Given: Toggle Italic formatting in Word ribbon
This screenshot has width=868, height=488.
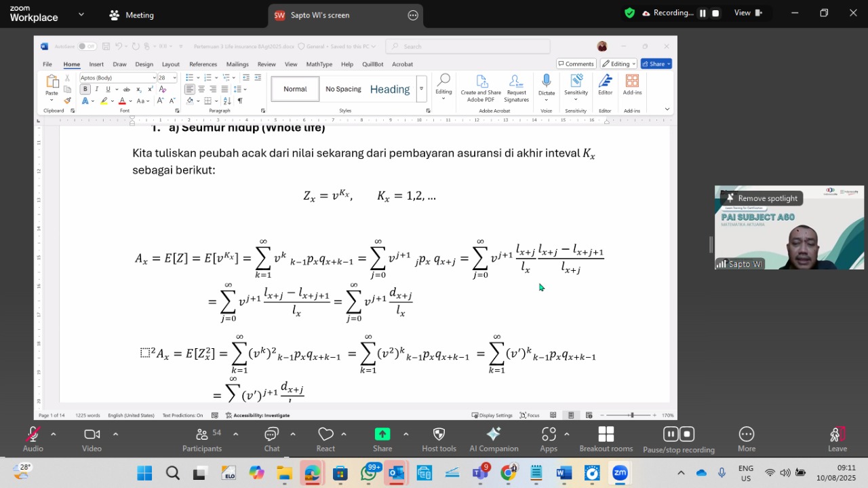Looking at the screenshot, I should point(96,90).
